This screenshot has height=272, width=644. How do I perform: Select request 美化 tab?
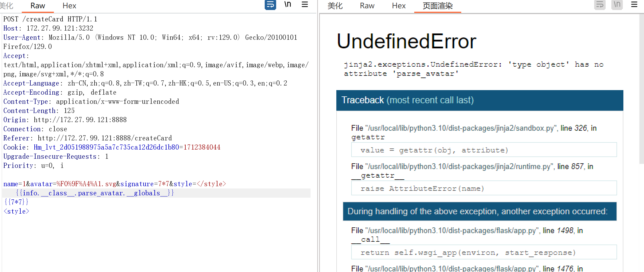[6, 6]
